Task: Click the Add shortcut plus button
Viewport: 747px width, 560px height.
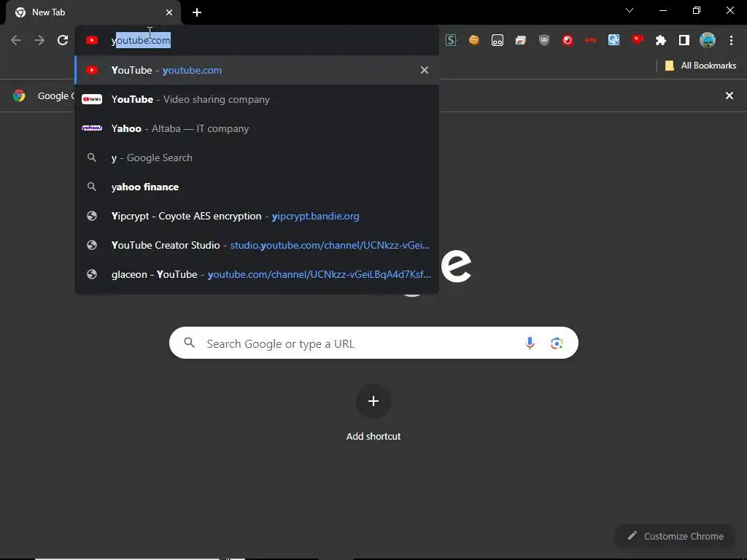Action: pos(373,401)
